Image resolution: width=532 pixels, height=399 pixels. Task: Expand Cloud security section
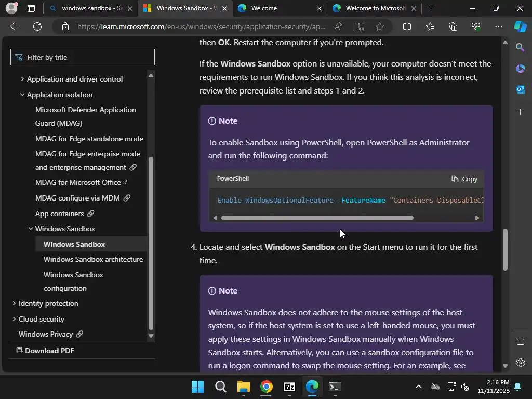(x=42, y=320)
